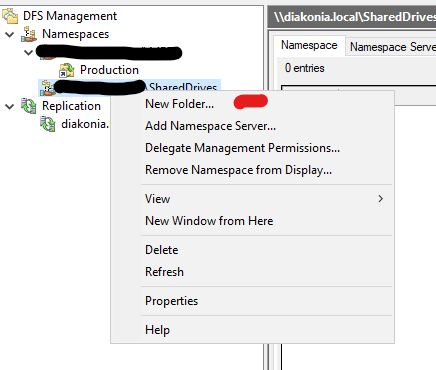Switch to the Namespace tab
Screen dimensions: 436x370
point(309,45)
